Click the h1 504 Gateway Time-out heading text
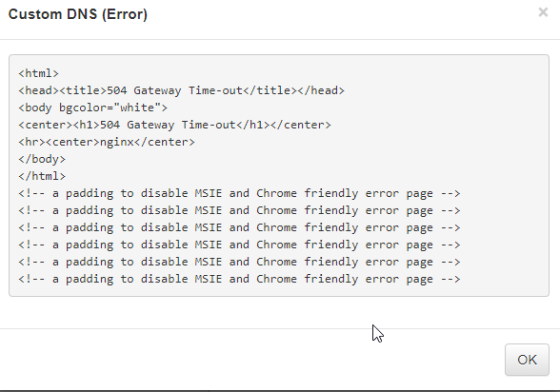Viewport: 560px width, 392px height. pyautogui.click(x=168, y=125)
